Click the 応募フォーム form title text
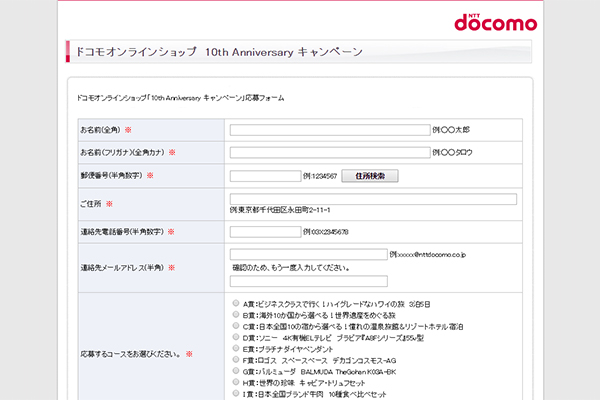600x400 pixels. point(180,98)
